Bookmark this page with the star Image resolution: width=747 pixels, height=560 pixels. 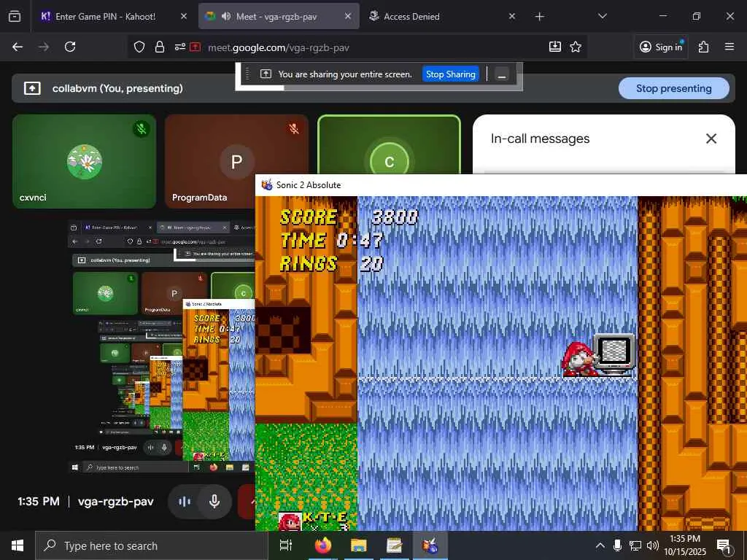tap(576, 47)
